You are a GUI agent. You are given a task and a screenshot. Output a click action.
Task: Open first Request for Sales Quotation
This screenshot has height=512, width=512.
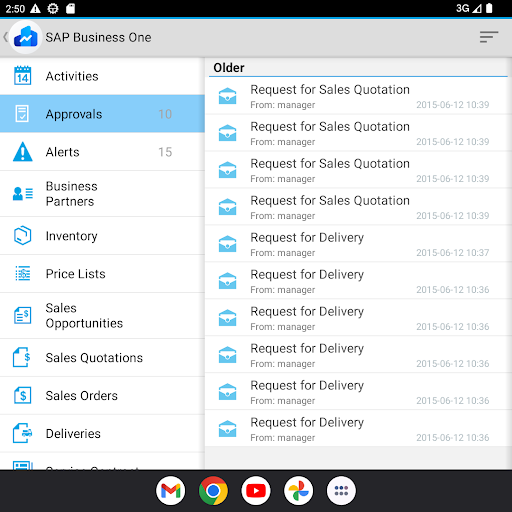pyautogui.click(x=356, y=96)
